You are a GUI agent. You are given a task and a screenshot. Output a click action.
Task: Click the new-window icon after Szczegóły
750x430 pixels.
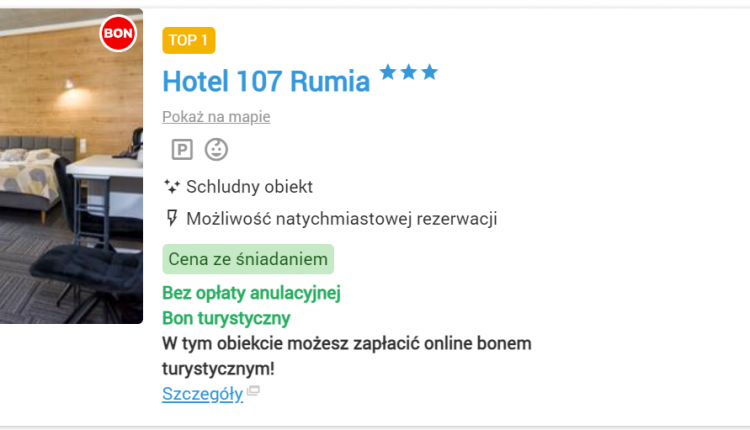point(254,392)
